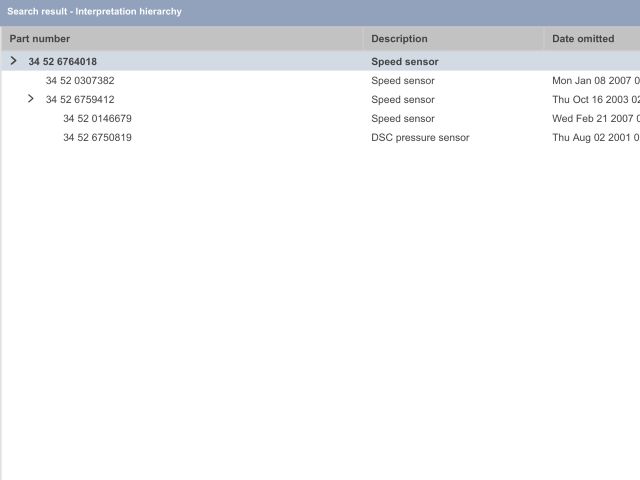Select part number 34 52 6759412
Screen dimensions: 640x480
pos(80,100)
